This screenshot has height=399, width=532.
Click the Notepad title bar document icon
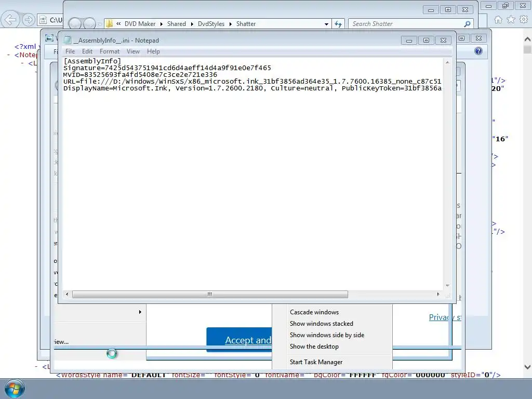[x=68, y=40]
